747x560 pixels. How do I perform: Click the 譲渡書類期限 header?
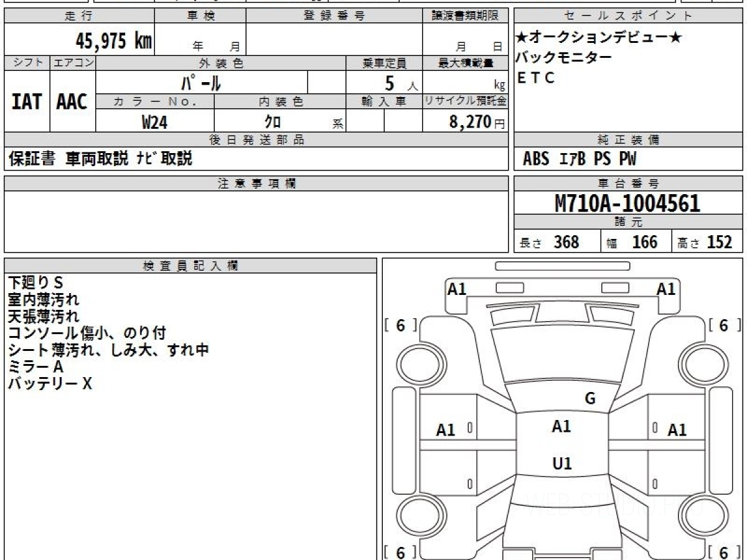(x=466, y=16)
